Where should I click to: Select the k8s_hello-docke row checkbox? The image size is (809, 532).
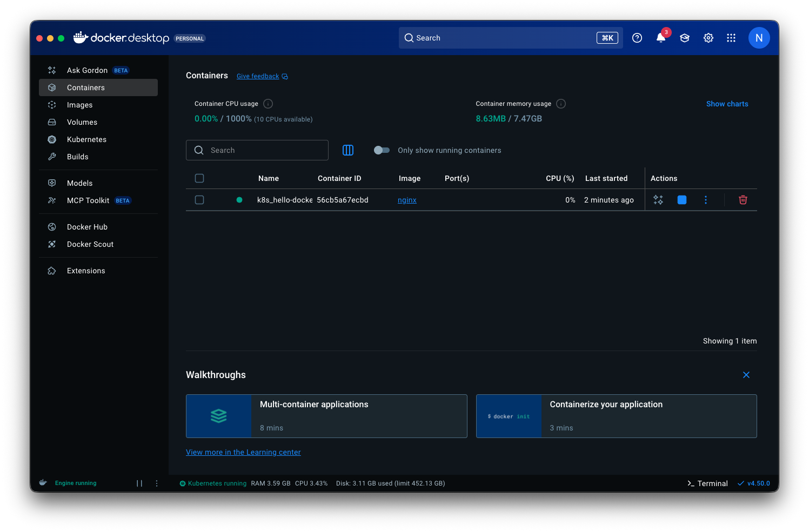tap(199, 200)
